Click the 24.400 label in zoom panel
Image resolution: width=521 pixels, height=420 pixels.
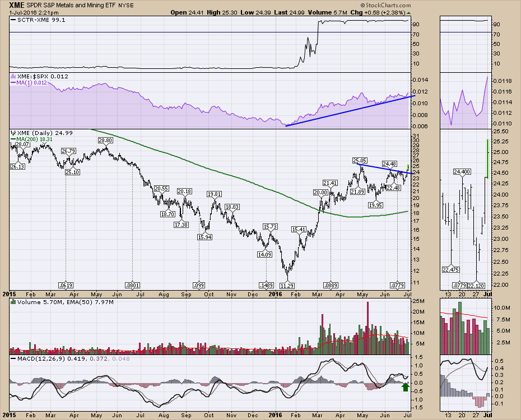tap(462, 172)
